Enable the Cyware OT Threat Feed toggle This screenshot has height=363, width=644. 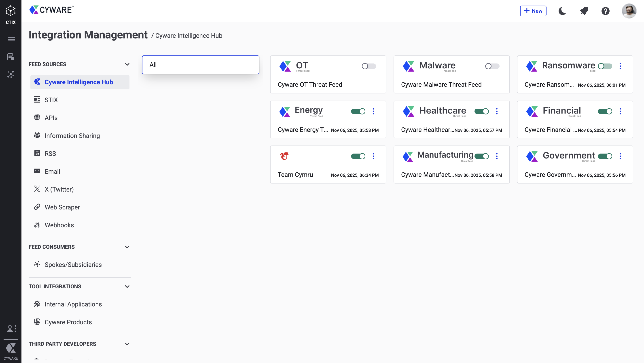[x=369, y=66]
